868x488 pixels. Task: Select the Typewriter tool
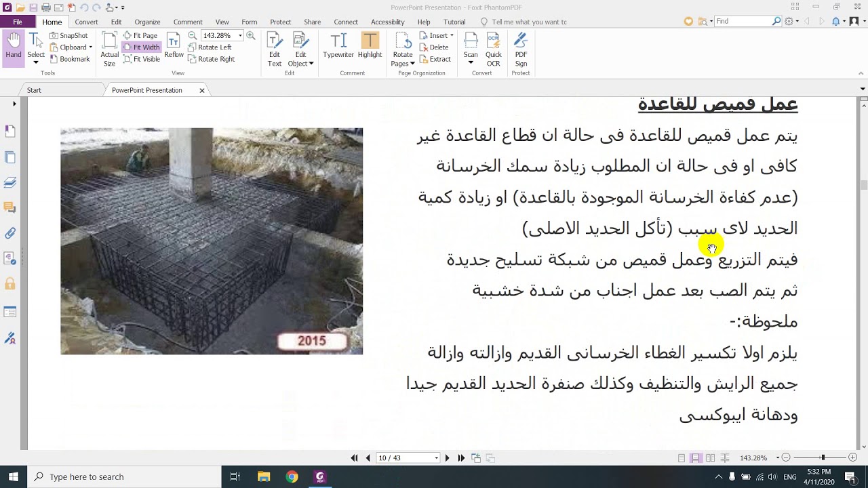coord(338,45)
